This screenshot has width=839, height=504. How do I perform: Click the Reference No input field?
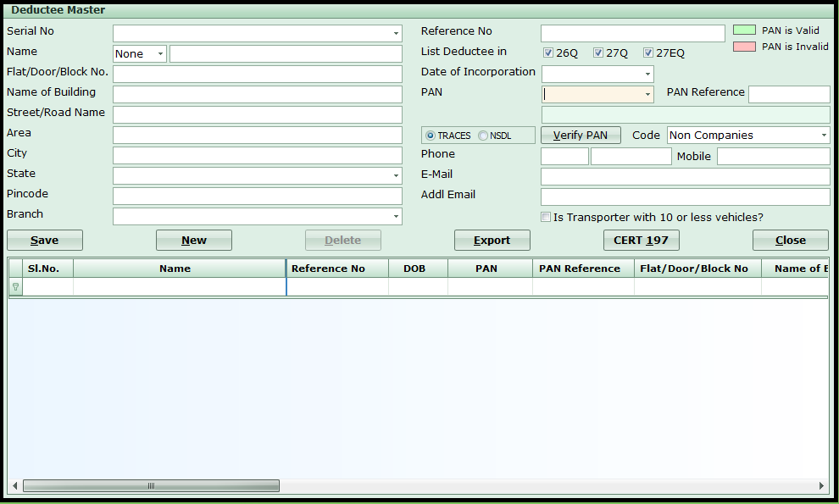(633, 33)
